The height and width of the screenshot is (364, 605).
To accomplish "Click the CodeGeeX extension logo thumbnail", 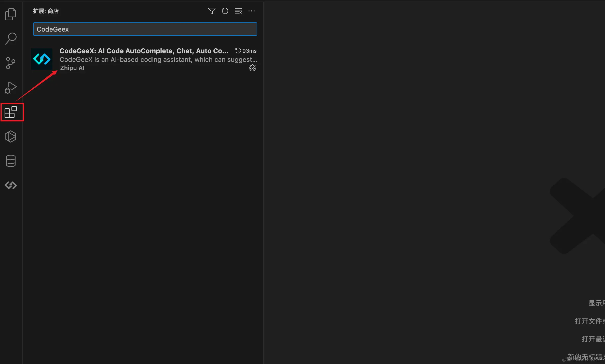I will (x=42, y=59).
